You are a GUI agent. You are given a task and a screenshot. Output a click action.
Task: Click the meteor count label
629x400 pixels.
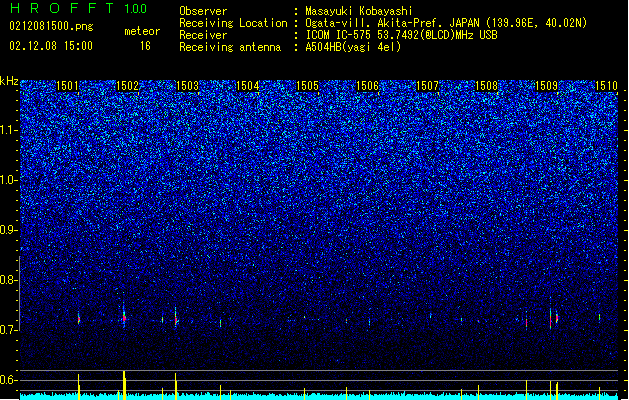tap(142, 31)
